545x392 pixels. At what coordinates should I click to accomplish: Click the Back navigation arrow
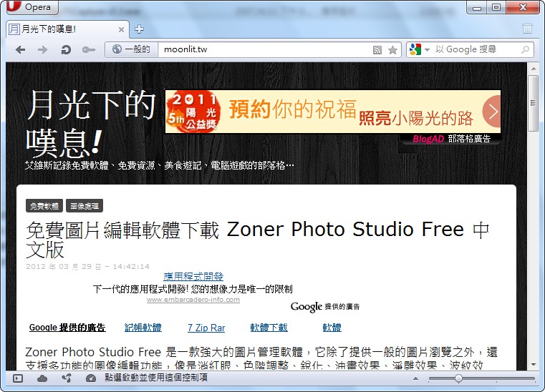(20, 50)
